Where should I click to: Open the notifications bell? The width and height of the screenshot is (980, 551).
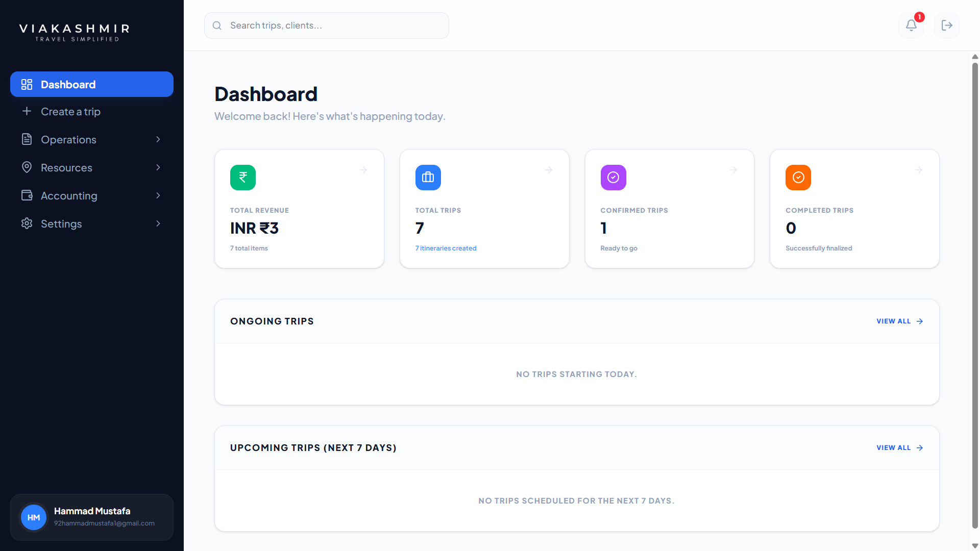tap(911, 26)
